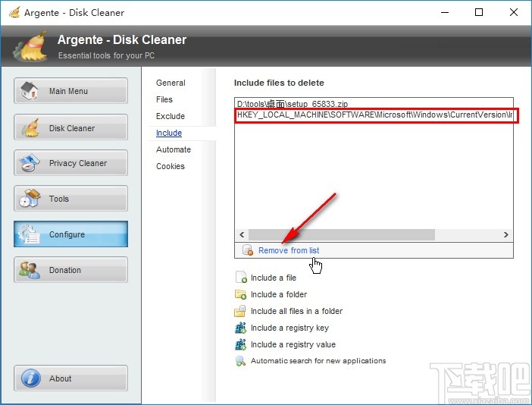Select the Configure section button
532x405 pixels.
(x=71, y=234)
